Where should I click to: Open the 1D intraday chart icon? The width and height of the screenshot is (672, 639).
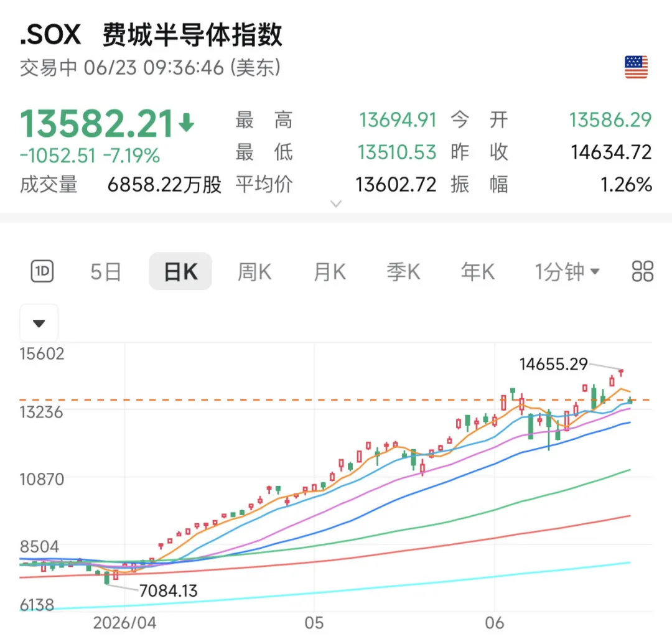point(42,271)
